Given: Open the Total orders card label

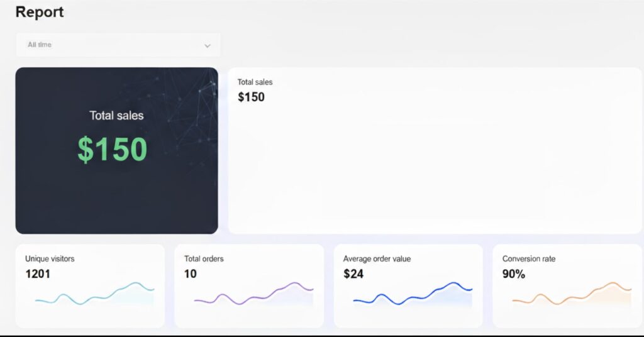Looking at the screenshot, I should point(204,259).
